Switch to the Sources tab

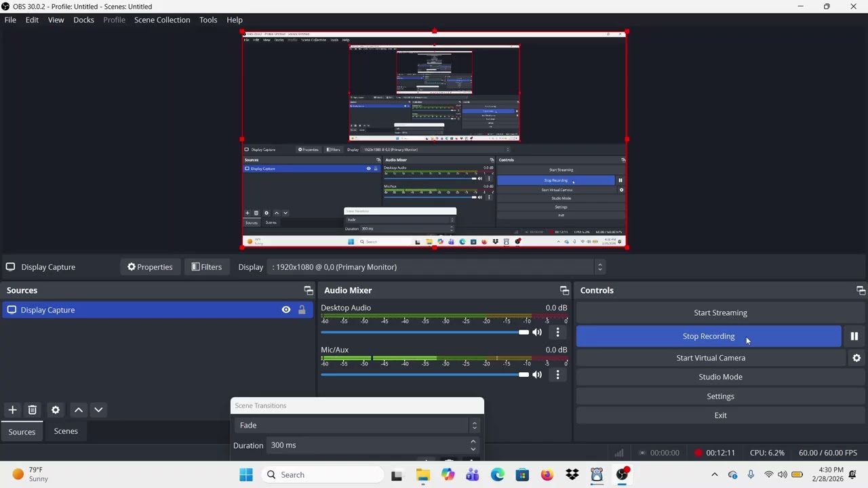[x=22, y=432]
